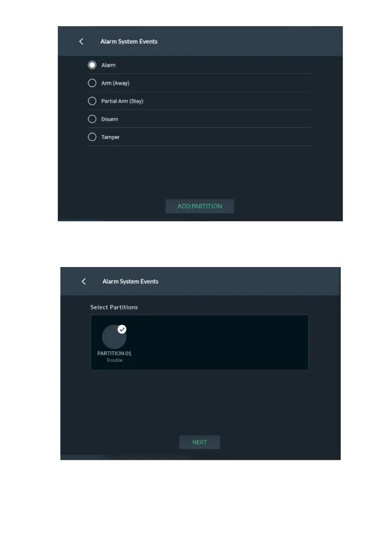The width and height of the screenshot is (392, 556).
Task: Click the Arm (Away) label text
Action: click(x=115, y=83)
